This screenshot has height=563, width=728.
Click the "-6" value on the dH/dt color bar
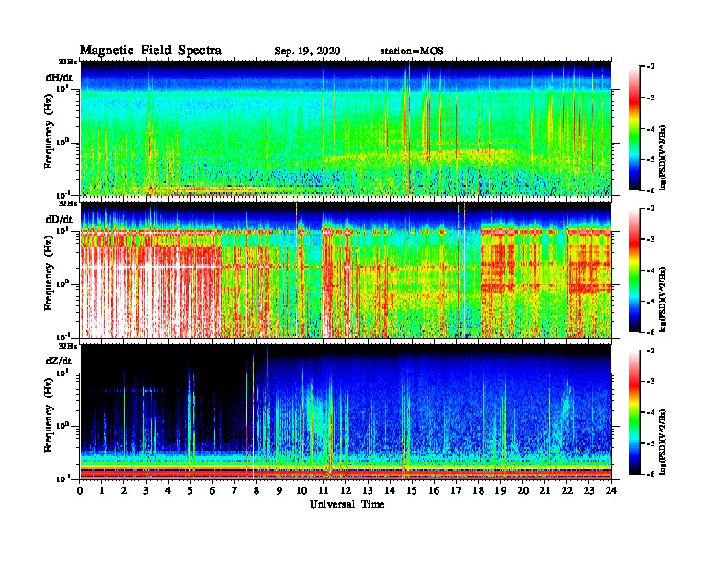pyautogui.click(x=650, y=190)
